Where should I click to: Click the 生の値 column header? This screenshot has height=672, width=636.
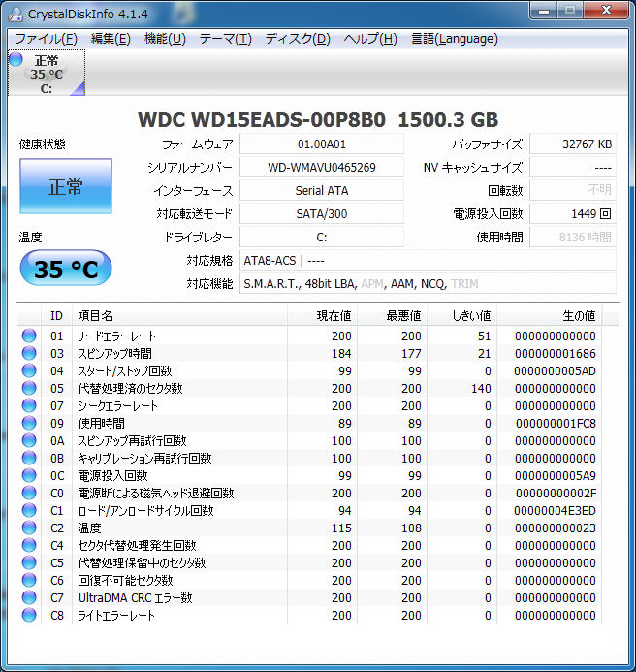coord(550,316)
